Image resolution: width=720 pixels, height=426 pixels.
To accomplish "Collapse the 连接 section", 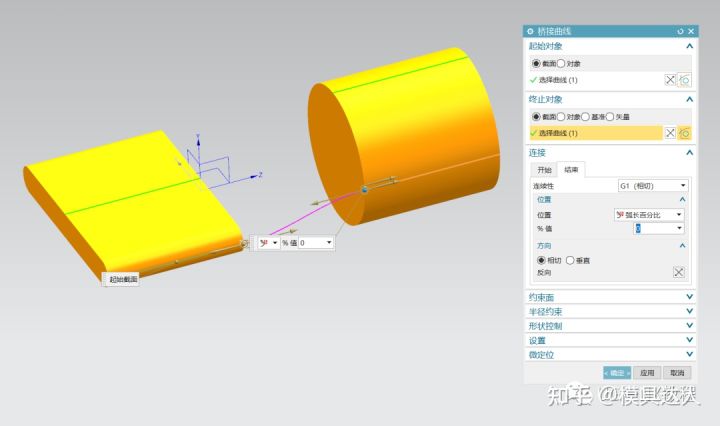I will (x=689, y=152).
